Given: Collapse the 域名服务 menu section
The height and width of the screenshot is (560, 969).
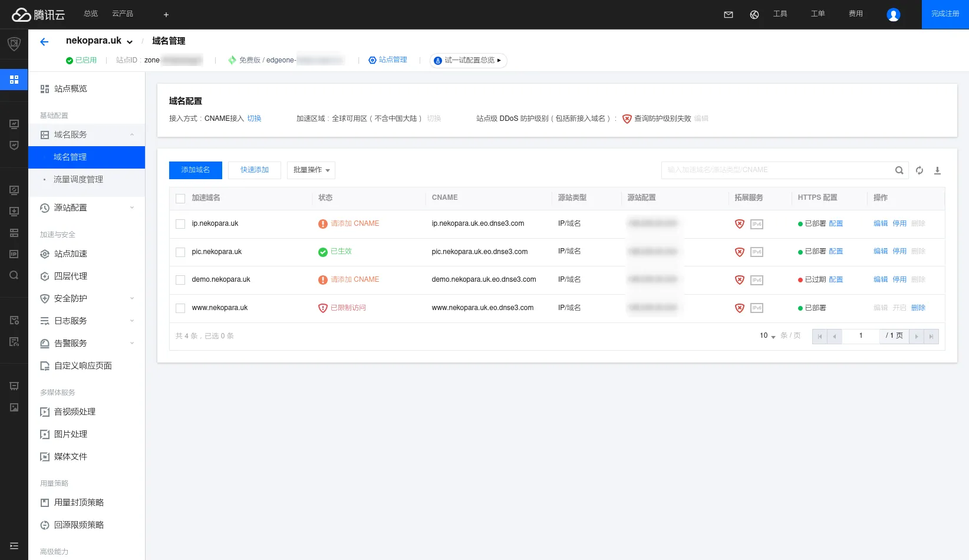Looking at the screenshot, I should tap(87, 135).
